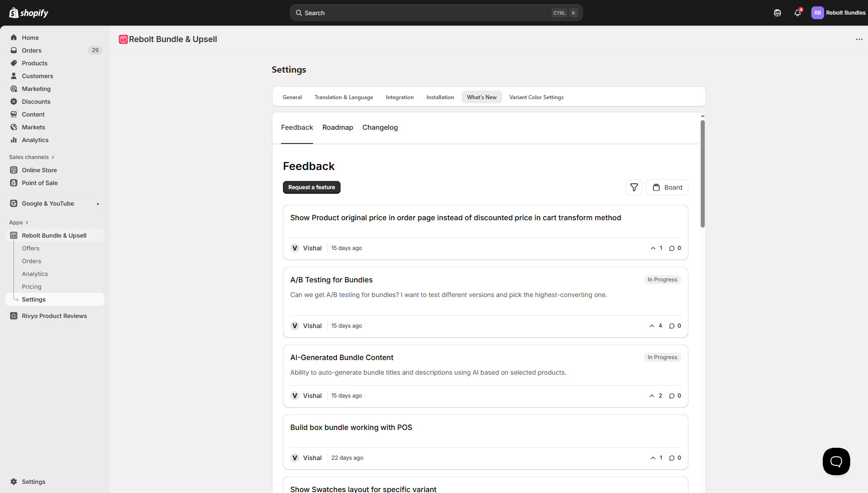Screen dimensions: 868x493
Task: Switch to the Integration tab
Action: click(x=399, y=97)
